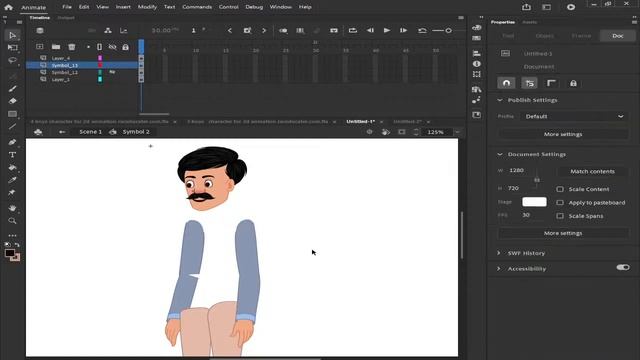
Task: Add a new layer folder
Action: point(56,47)
